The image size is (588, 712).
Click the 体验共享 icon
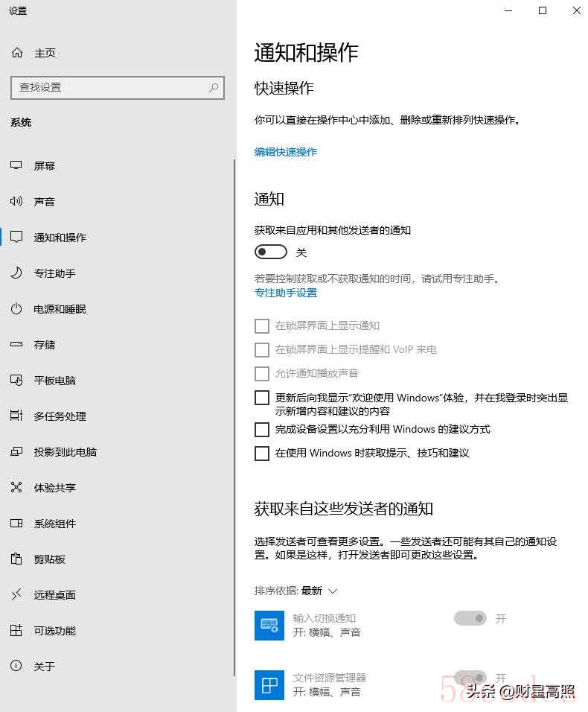click(16, 487)
